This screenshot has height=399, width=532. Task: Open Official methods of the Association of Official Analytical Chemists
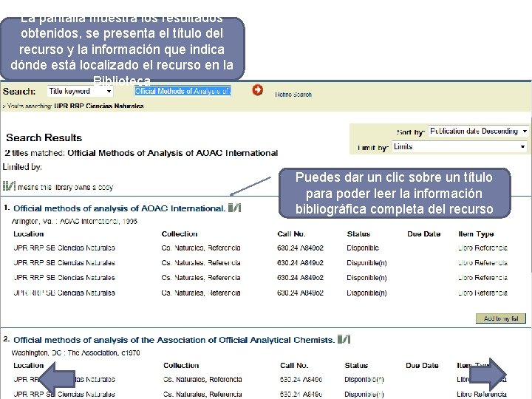[x=174, y=340]
